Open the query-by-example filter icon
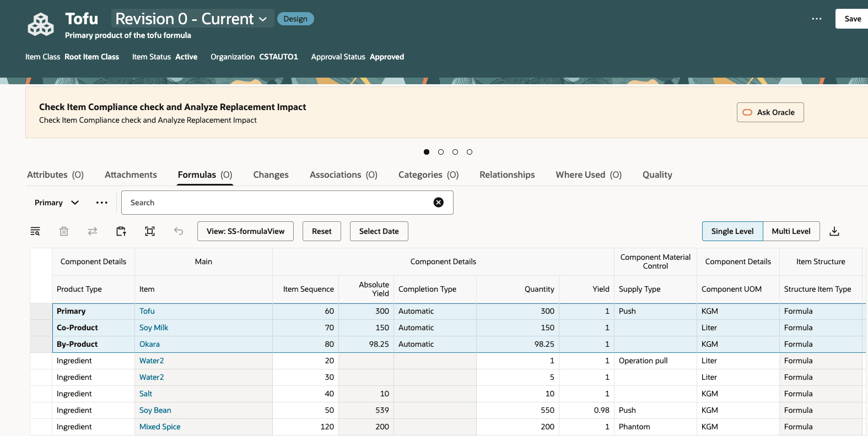 (x=35, y=231)
